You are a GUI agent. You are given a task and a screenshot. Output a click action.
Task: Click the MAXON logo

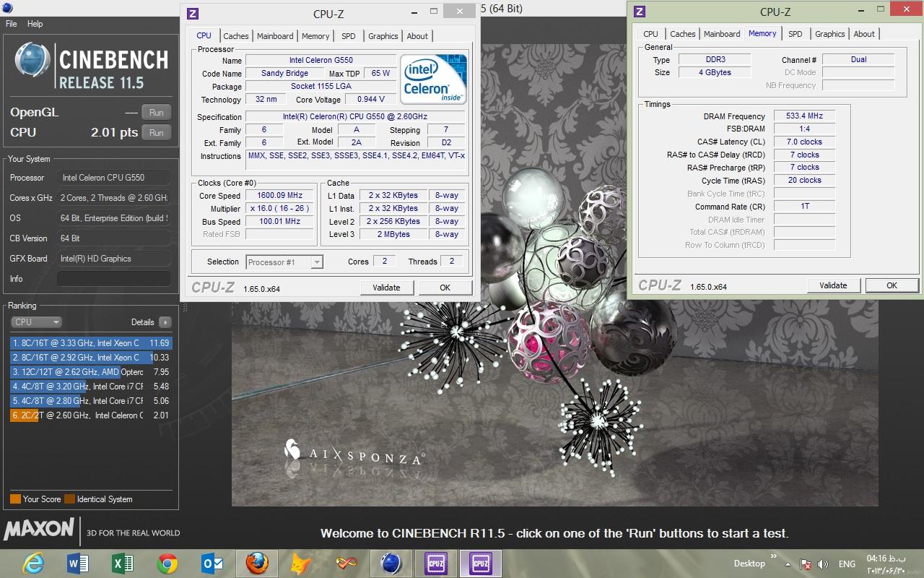tap(39, 530)
